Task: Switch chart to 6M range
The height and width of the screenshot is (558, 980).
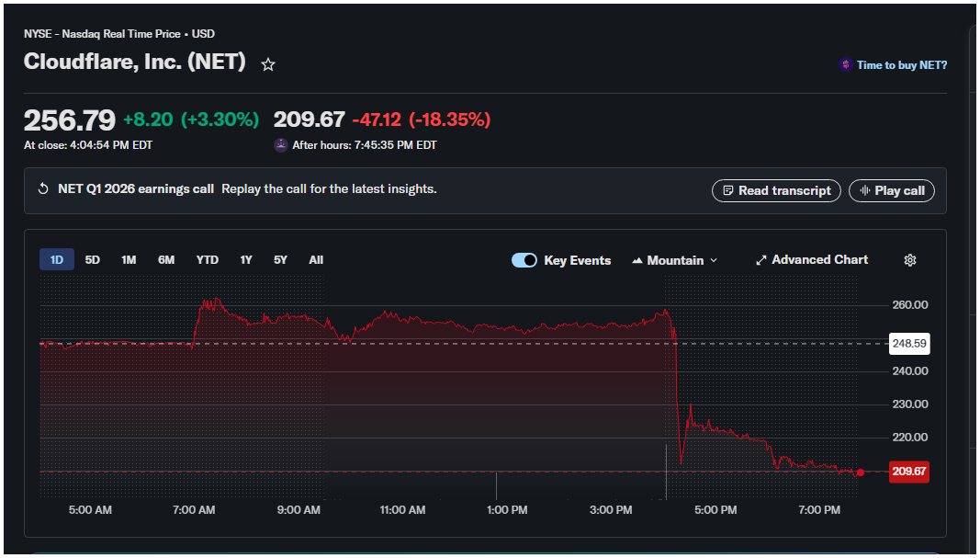Action: click(x=166, y=259)
